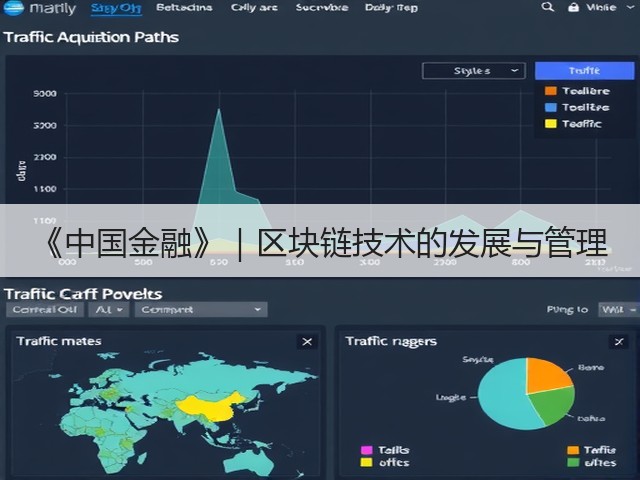Close the Traffic mates panel

(307, 342)
